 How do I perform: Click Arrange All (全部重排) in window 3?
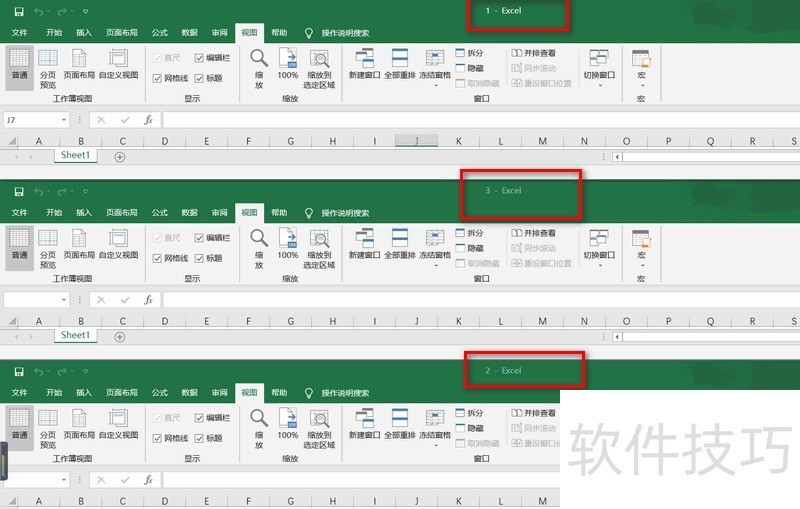coord(399,245)
